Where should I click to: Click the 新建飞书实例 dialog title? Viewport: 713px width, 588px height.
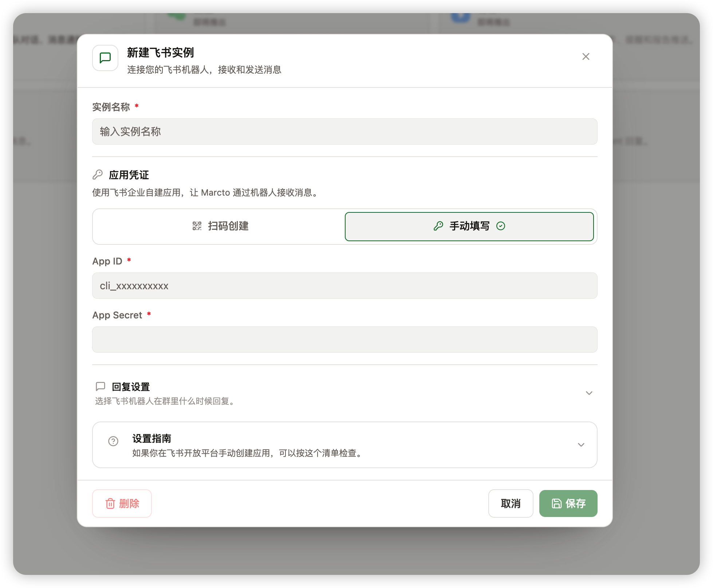point(161,52)
